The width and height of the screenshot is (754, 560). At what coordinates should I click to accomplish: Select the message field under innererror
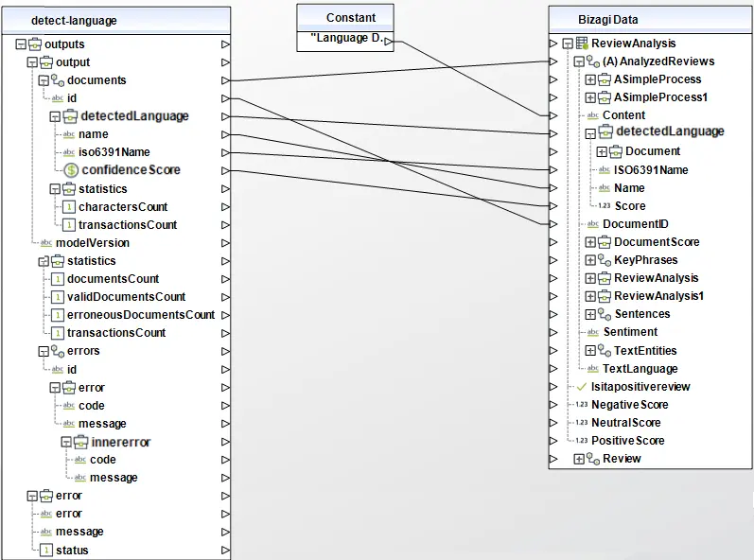tap(114, 478)
